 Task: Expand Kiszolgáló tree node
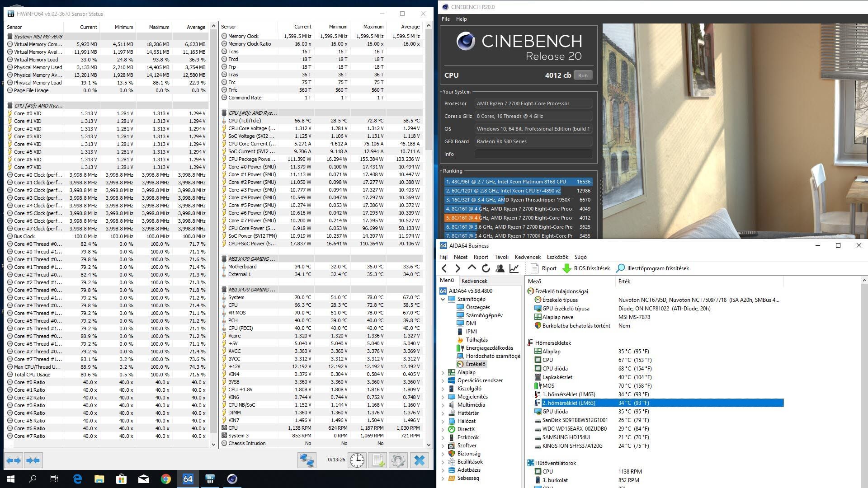443,389
